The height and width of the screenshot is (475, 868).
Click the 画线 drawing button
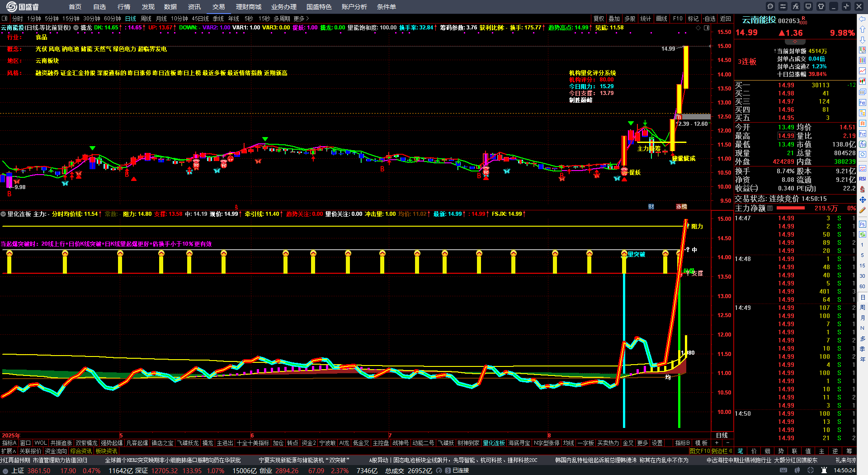662,19
